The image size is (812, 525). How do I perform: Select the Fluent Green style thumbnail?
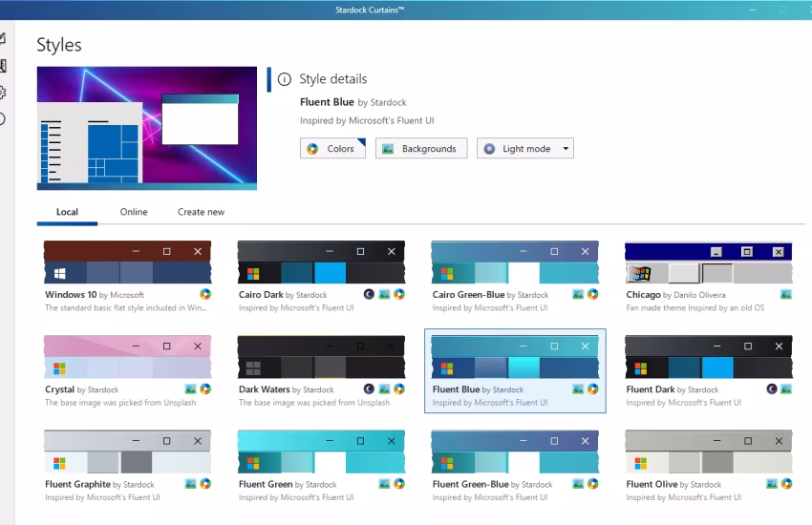(321, 451)
